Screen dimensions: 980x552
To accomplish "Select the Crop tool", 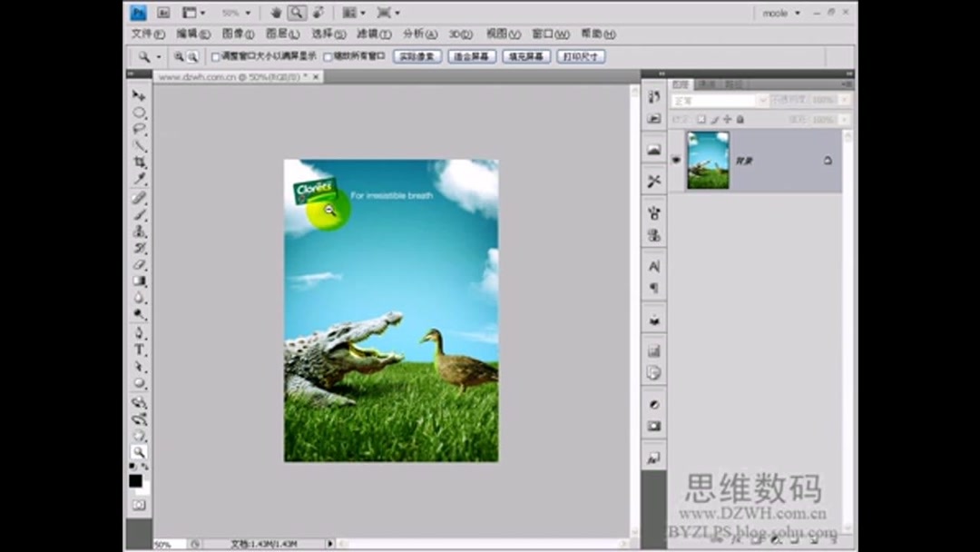I will [x=138, y=161].
